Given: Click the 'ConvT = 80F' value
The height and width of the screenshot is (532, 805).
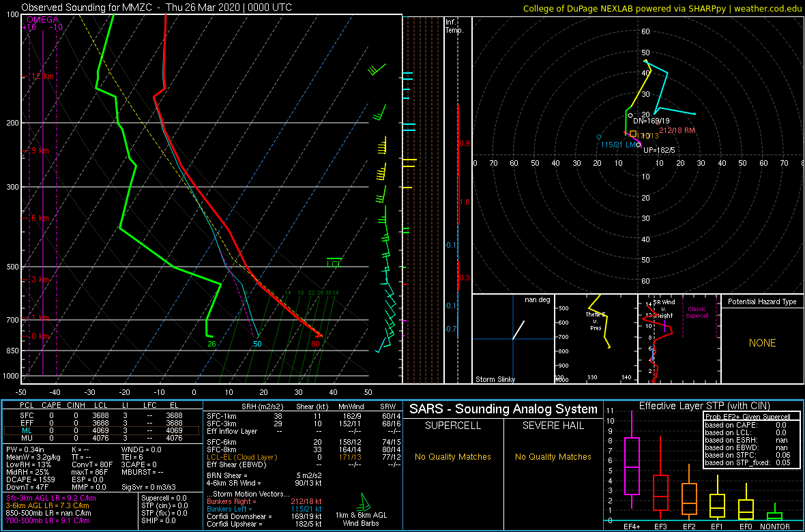Looking at the screenshot, I should [93, 465].
